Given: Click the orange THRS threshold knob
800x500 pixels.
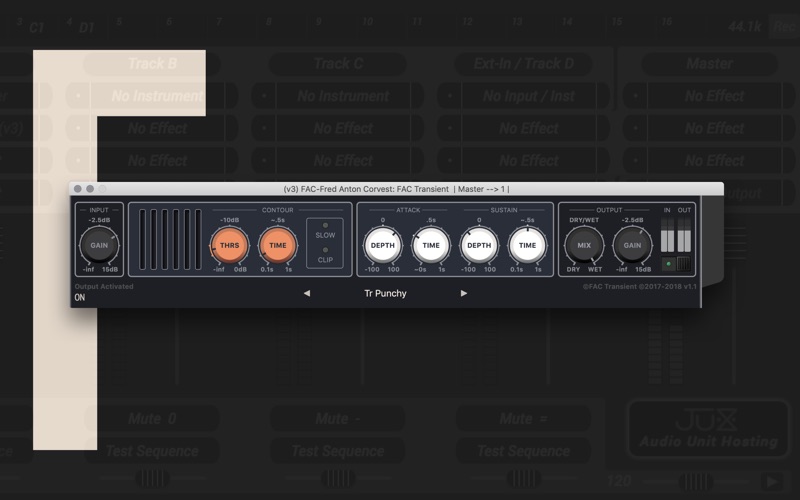Looking at the screenshot, I should point(230,245).
